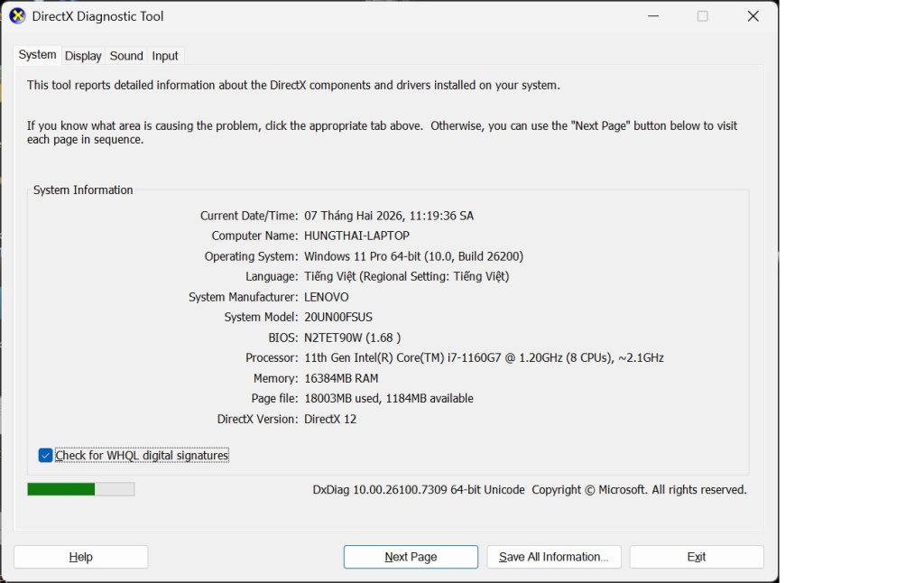Screen dimensions: 924x583
Task: Uncheck Check for WHQL digital signatures
Action: point(45,455)
